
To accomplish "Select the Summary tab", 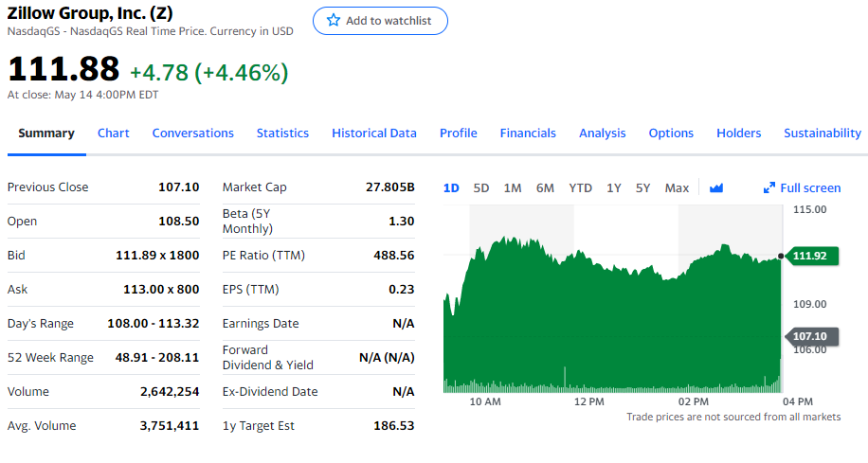I will click(x=46, y=134).
